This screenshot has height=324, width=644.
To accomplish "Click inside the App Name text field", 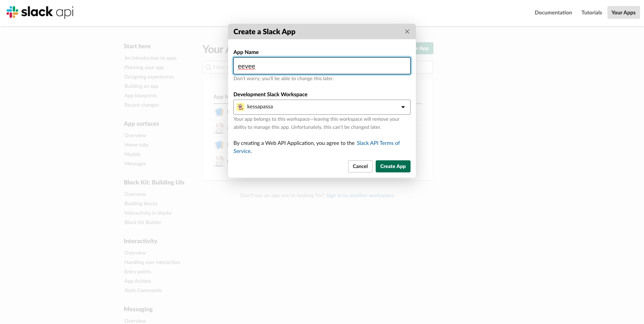I will pos(322,66).
